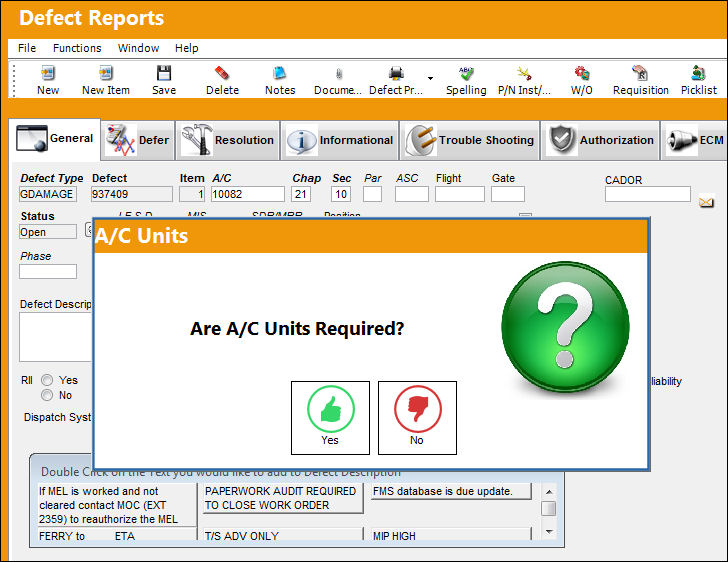
Task: Select the FERRY to ETA text
Action: coord(117,535)
